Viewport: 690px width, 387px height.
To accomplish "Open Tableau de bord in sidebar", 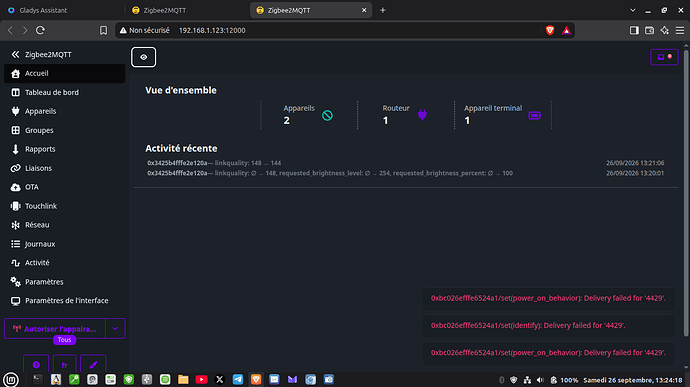I will pyautogui.click(x=64, y=92).
